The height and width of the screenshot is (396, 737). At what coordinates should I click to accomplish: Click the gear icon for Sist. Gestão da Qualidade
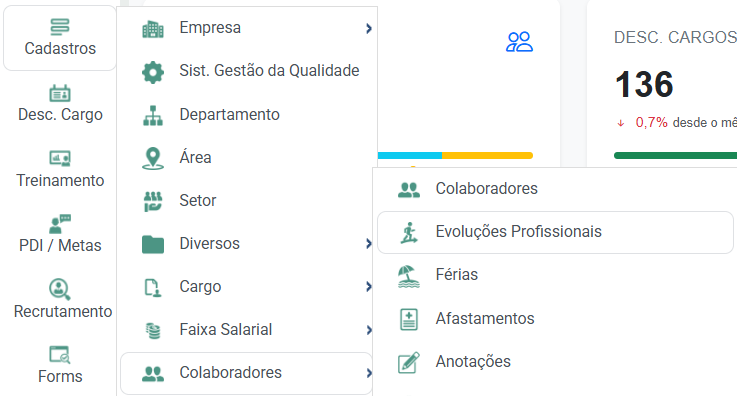click(153, 72)
